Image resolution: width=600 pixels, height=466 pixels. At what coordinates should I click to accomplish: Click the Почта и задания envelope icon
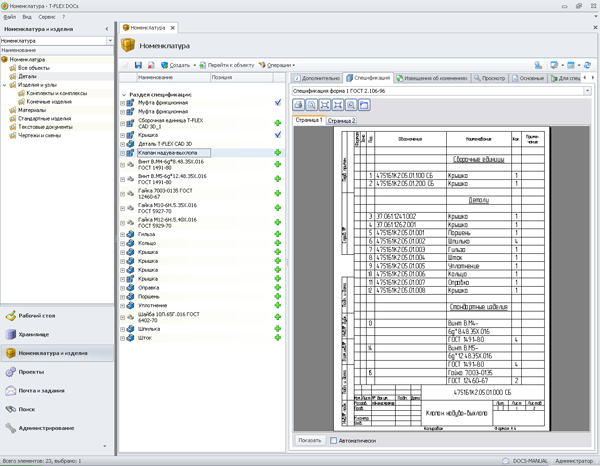coord(11,391)
